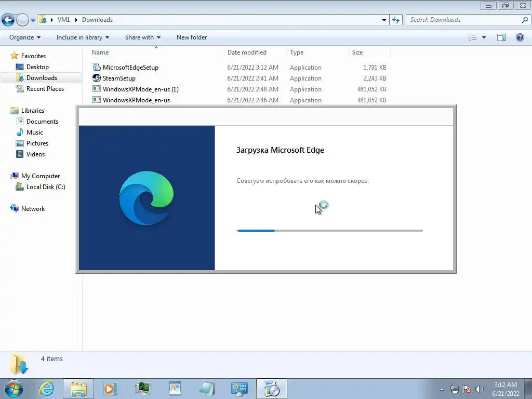Click the Edge logo in installer
This screenshot has width=532, height=399.
(x=147, y=198)
